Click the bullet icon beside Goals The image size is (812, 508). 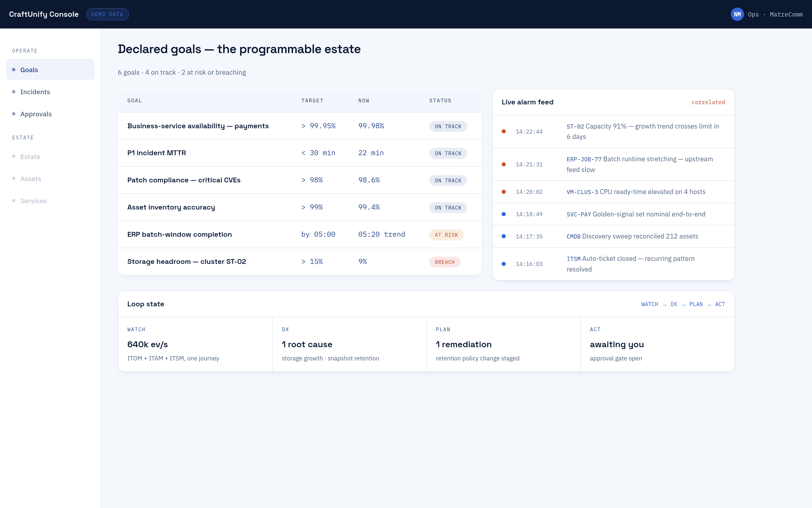[14, 70]
